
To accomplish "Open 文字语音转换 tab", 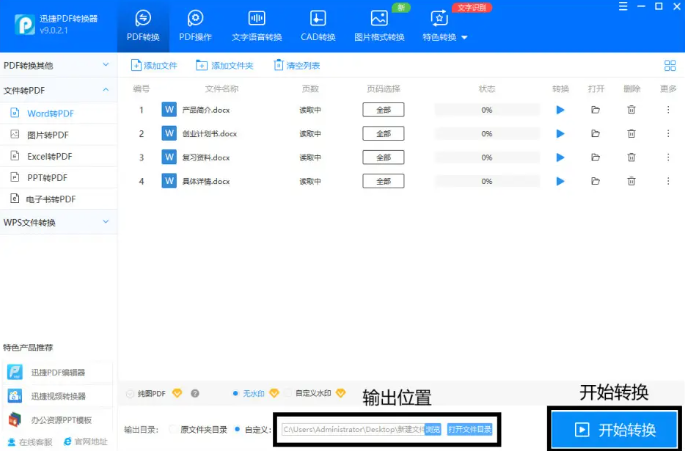I will pyautogui.click(x=257, y=26).
